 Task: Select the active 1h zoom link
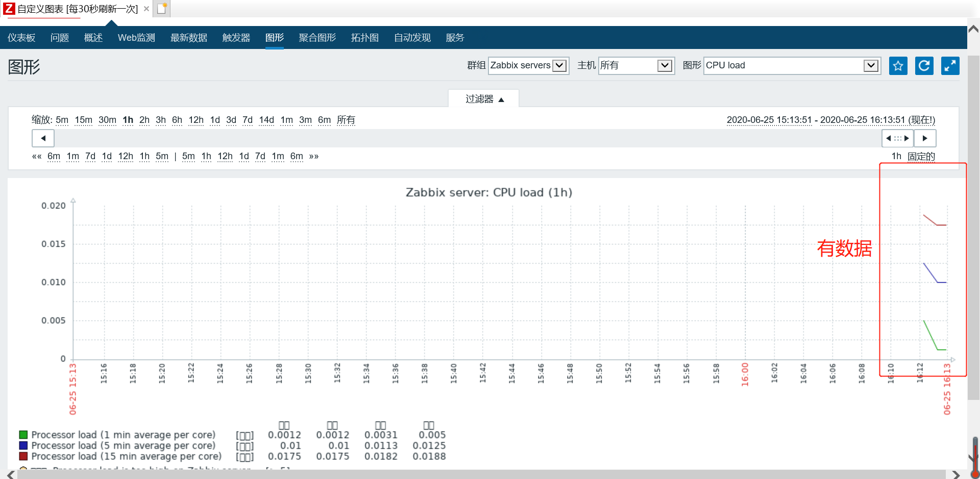(x=128, y=120)
